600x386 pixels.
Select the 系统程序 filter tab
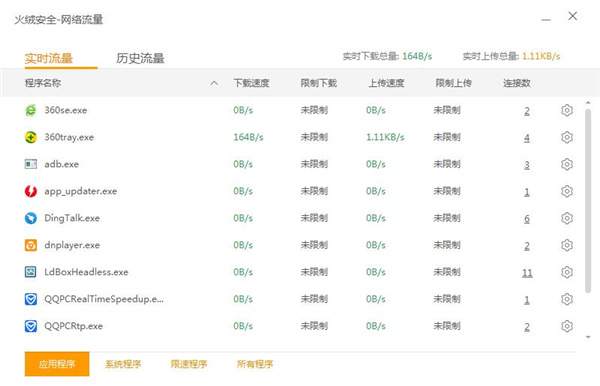pos(123,364)
